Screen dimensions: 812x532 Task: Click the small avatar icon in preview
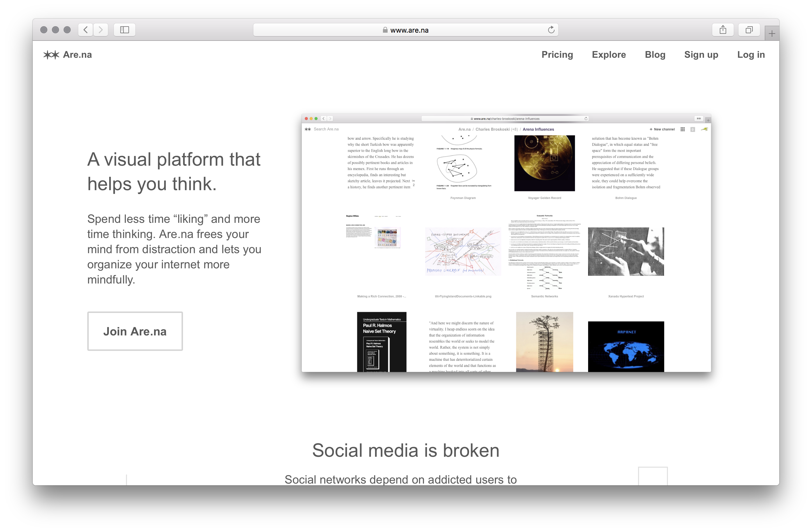705,129
